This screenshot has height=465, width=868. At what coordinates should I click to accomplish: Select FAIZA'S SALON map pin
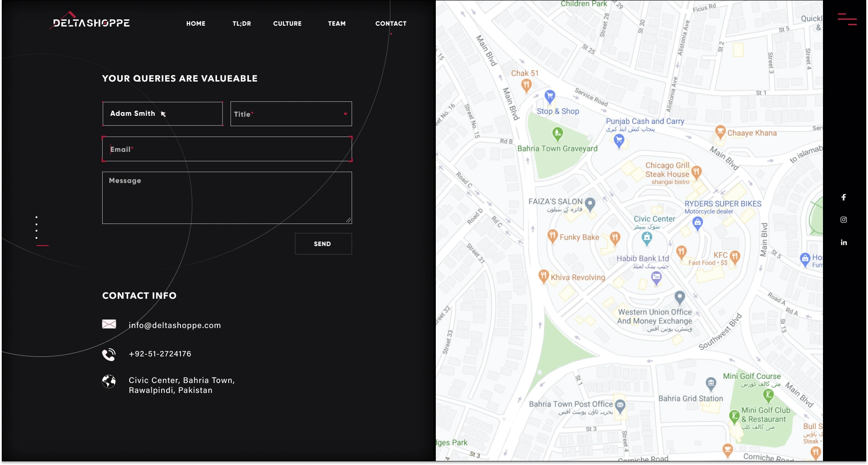coord(590,204)
